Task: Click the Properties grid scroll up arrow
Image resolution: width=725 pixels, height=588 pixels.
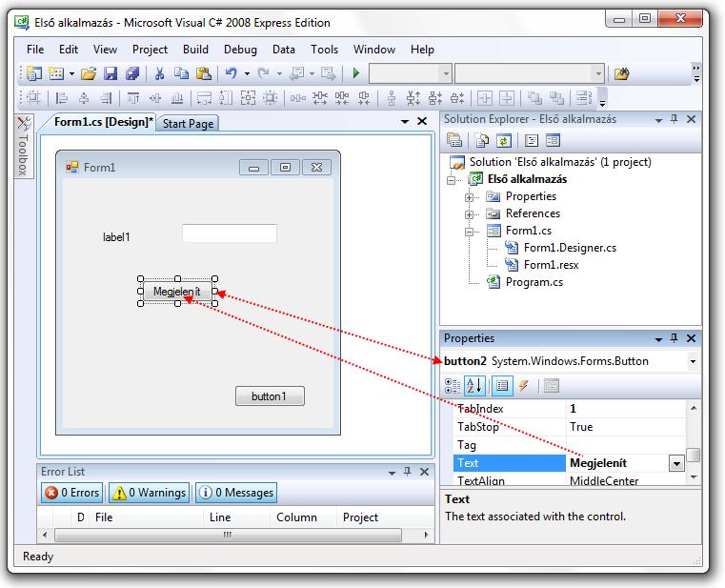Action: click(694, 408)
